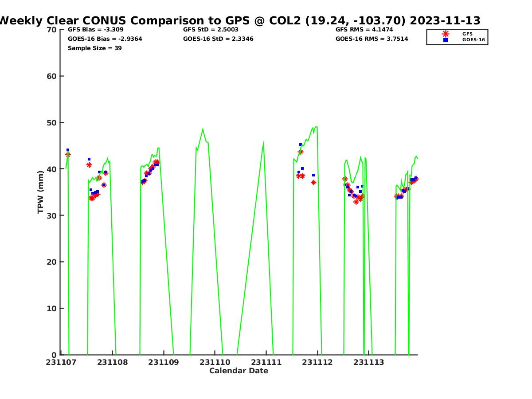The height and width of the screenshot is (399, 532).
Task: Click the 70 tick on y-axis
Action: click(x=51, y=30)
